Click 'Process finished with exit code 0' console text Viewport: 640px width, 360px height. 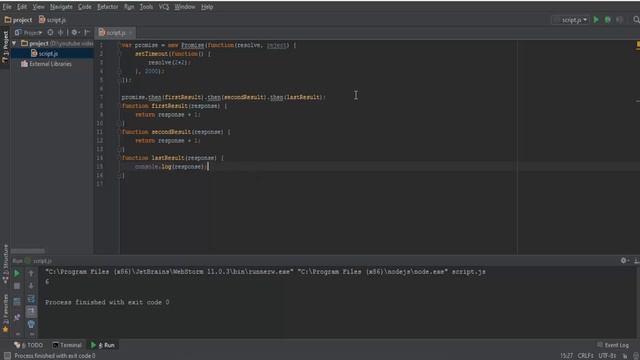coord(107,302)
